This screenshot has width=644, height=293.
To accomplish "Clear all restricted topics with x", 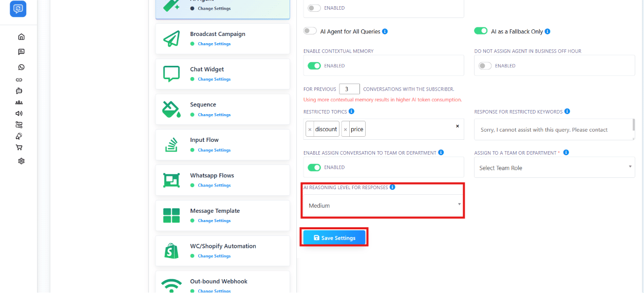I will [458, 126].
